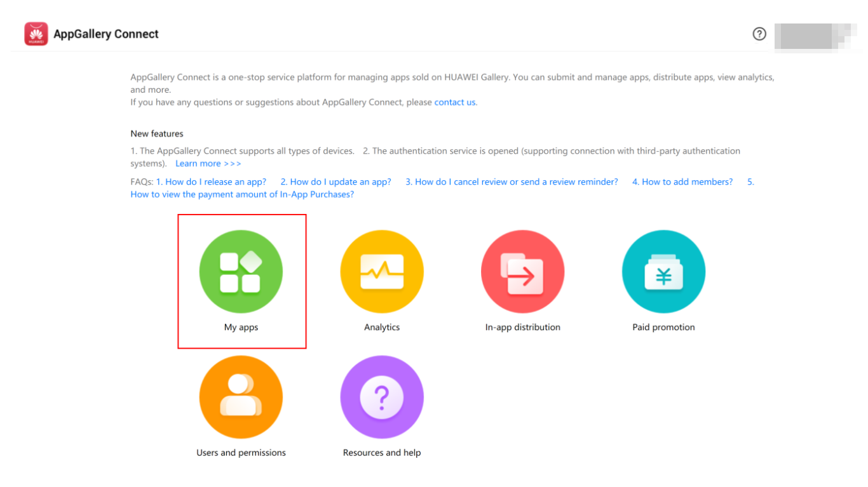Follow the contact us link

455,102
